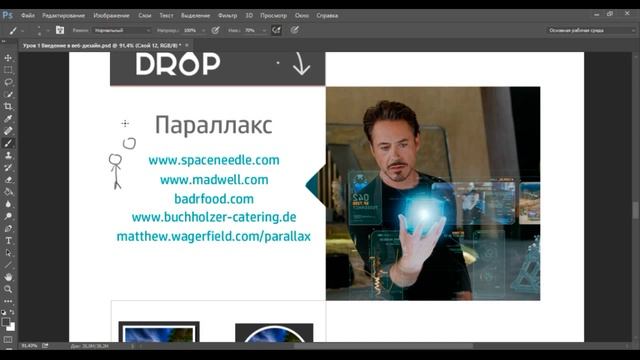Image resolution: width=640 pixels, height=360 pixels.
Task: Click the flow 70% value field
Action: (x=251, y=30)
